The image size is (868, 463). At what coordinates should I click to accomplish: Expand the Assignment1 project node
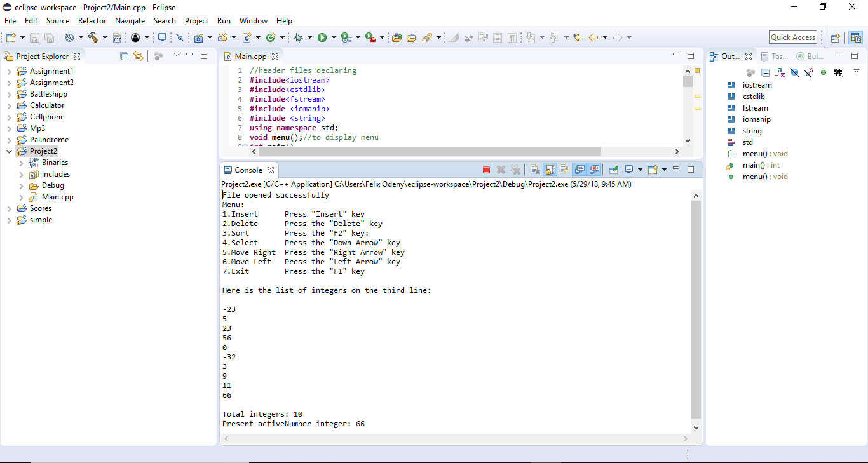click(9, 71)
